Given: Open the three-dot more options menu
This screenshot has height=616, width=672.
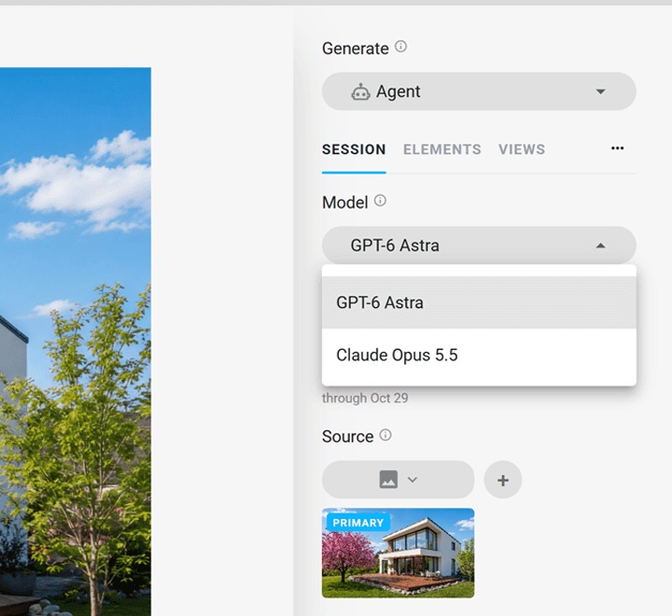Looking at the screenshot, I should tap(618, 148).
